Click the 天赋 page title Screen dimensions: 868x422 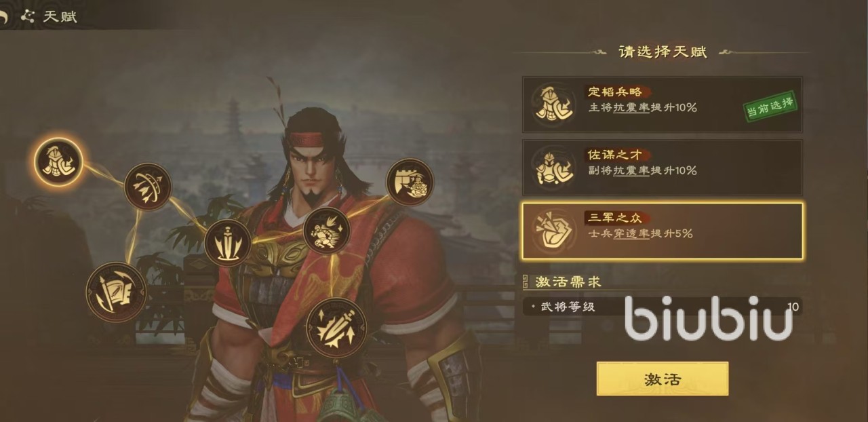[x=60, y=16]
